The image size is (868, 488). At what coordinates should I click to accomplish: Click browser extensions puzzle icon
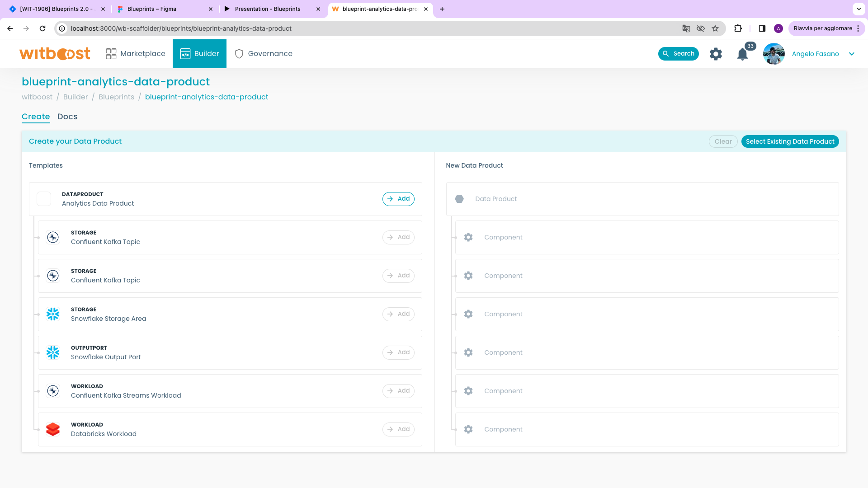738,28
